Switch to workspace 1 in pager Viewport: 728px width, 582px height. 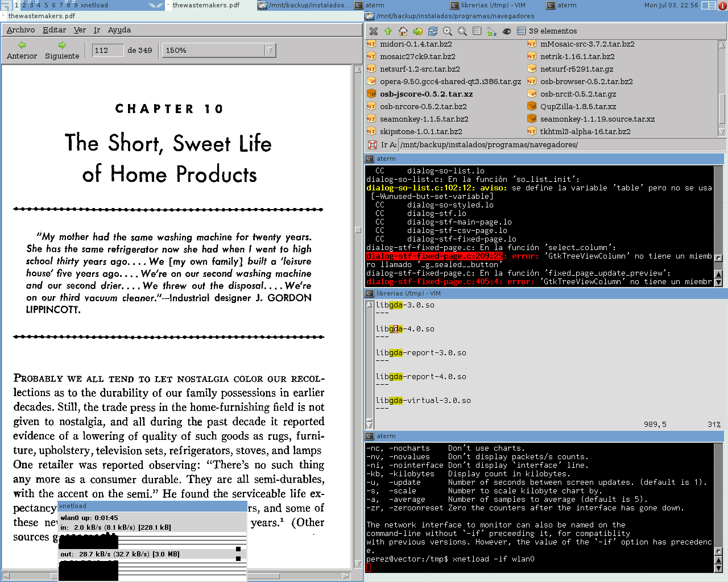16,5
